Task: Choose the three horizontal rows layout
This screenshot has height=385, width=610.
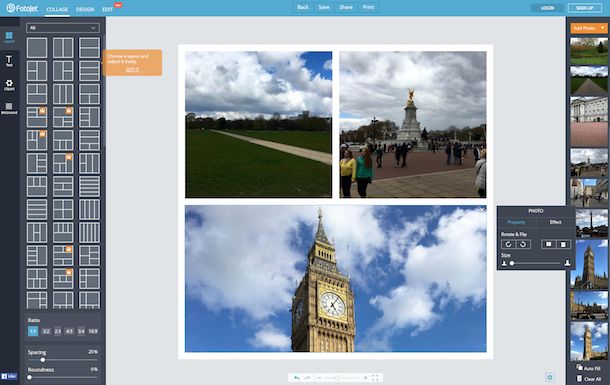Action: (89, 71)
